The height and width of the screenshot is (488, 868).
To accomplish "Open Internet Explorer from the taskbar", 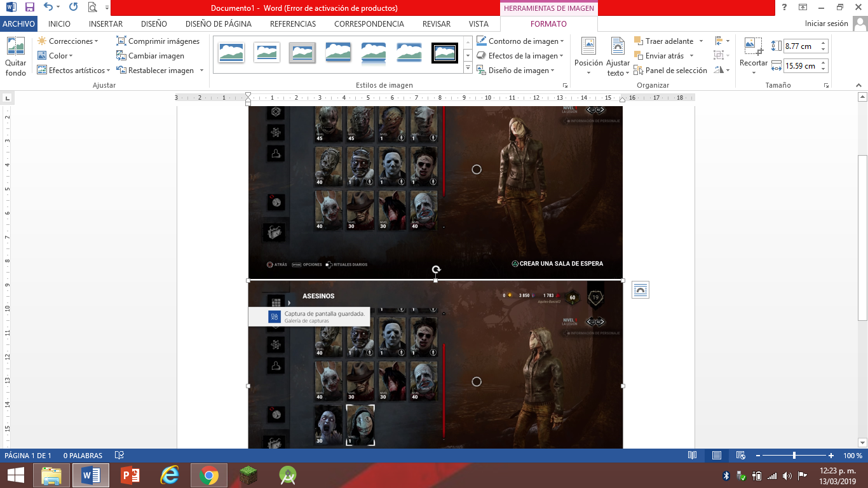I will [x=169, y=475].
